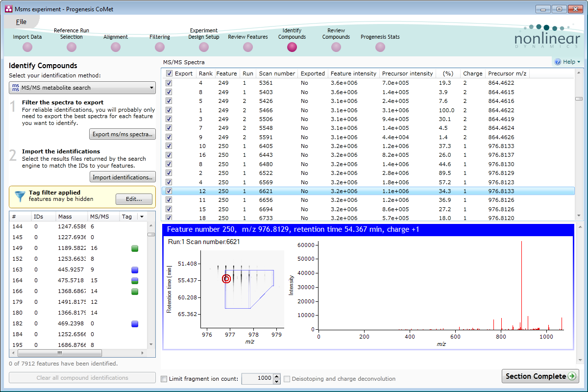
Task: Expand the Help dropdown arrow
Action: click(x=579, y=62)
